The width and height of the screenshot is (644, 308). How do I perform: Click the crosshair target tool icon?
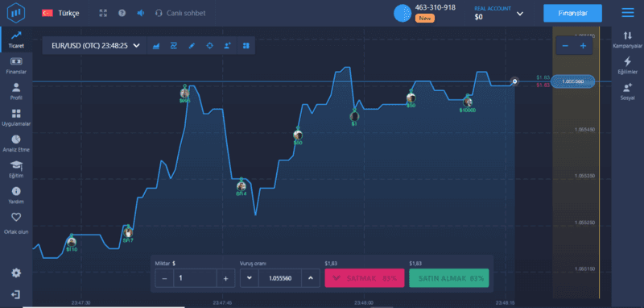point(209,46)
